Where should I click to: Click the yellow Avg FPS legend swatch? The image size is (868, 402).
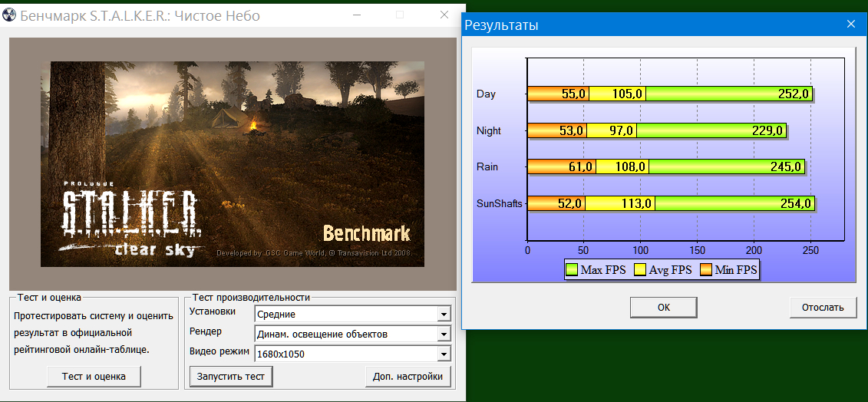point(639,270)
